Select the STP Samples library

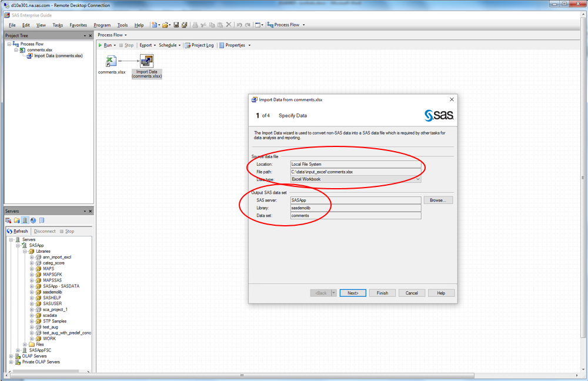tap(54, 322)
